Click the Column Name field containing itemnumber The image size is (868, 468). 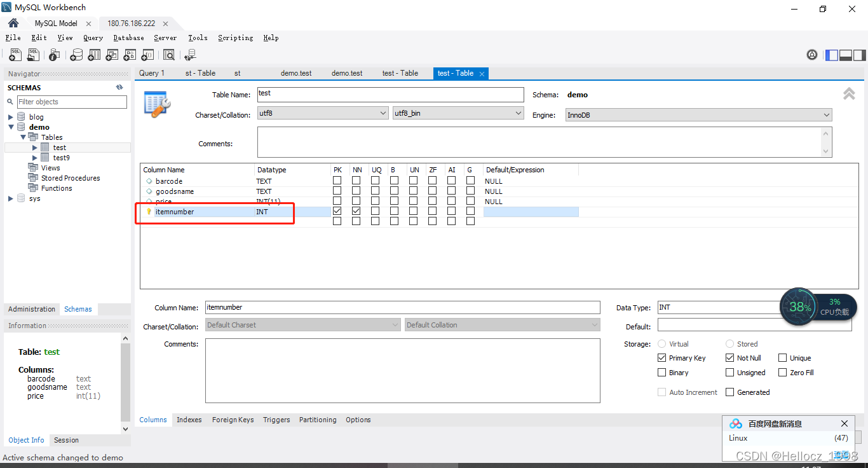coord(403,307)
